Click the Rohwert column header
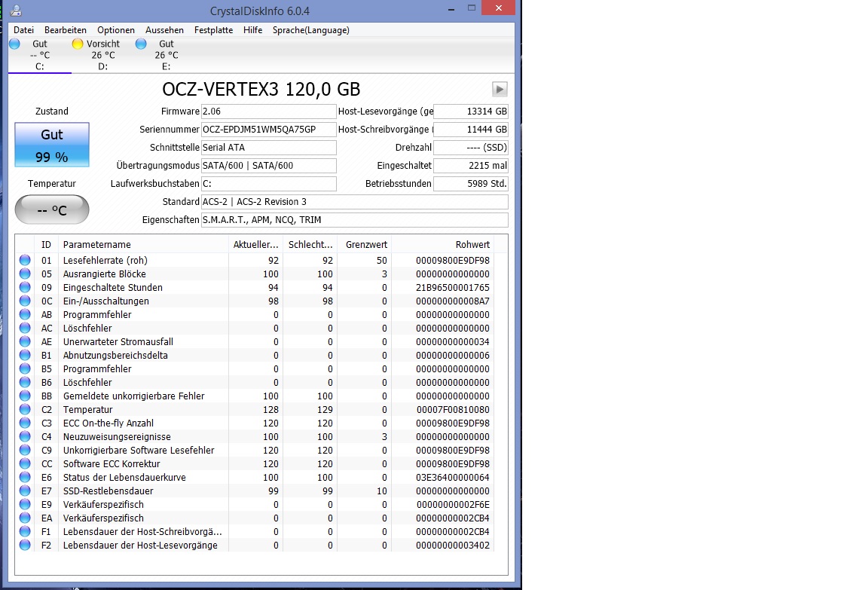868x590 pixels. point(442,245)
